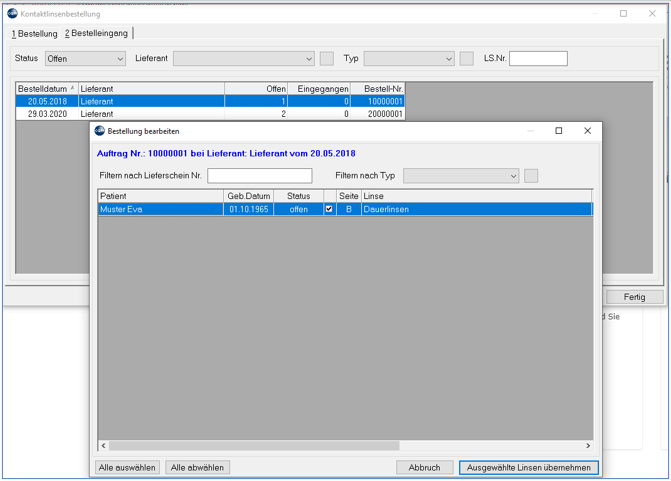Screen dimensions: 671x481
Task: Uncheck the checkbox in Muster Eva row
Action: pyautogui.click(x=329, y=209)
